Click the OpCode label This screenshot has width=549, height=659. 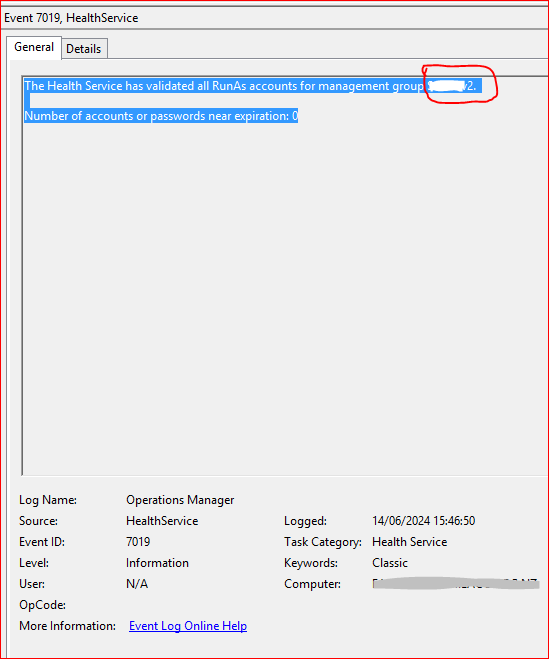pyautogui.click(x=42, y=605)
